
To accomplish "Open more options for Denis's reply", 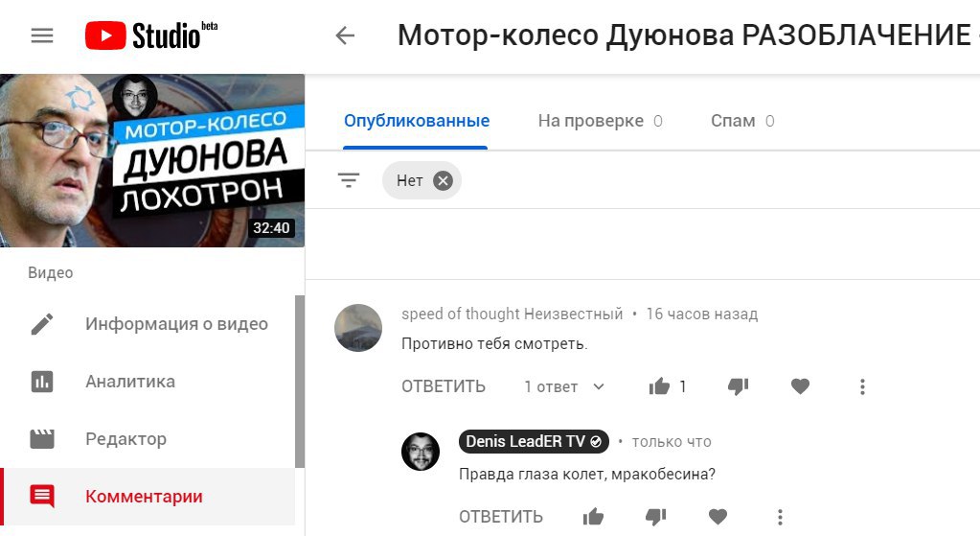I will click(780, 517).
